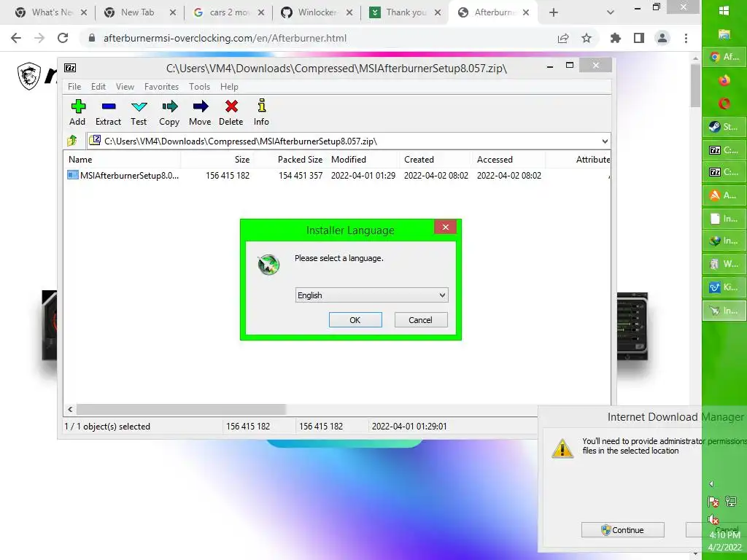
Task: Click the up-folder icon beside address bar
Action: click(x=72, y=141)
